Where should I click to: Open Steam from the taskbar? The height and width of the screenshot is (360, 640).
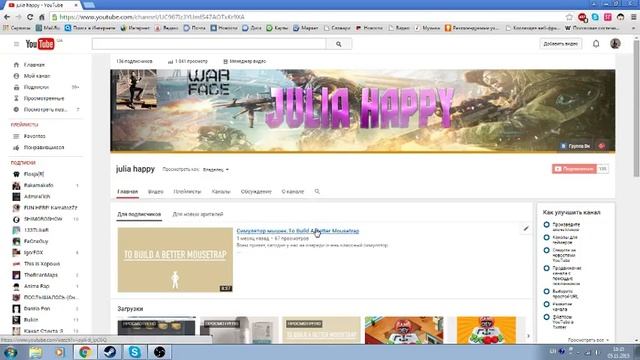pyautogui.click(x=109, y=352)
